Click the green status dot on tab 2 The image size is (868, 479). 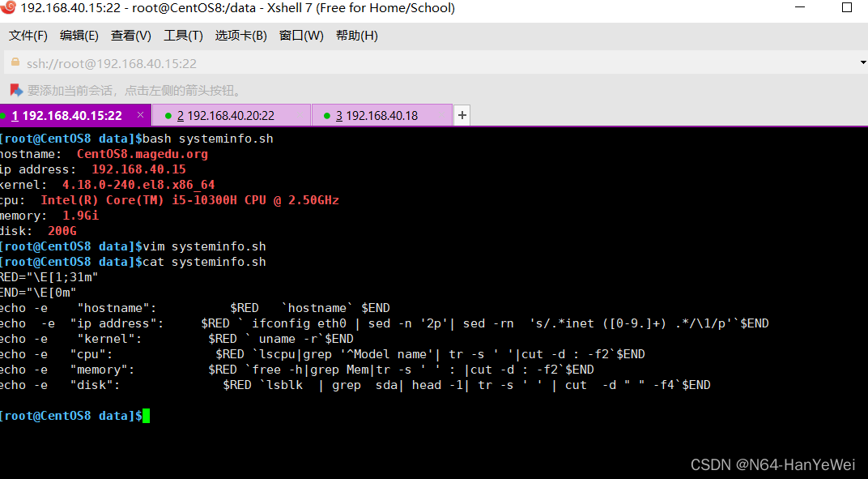(x=170, y=115)
